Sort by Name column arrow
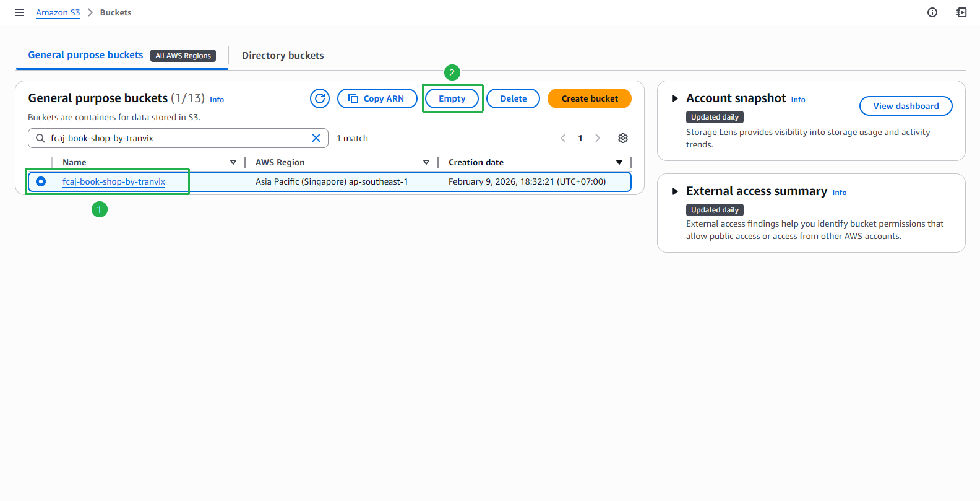 [x=233, y=162]
